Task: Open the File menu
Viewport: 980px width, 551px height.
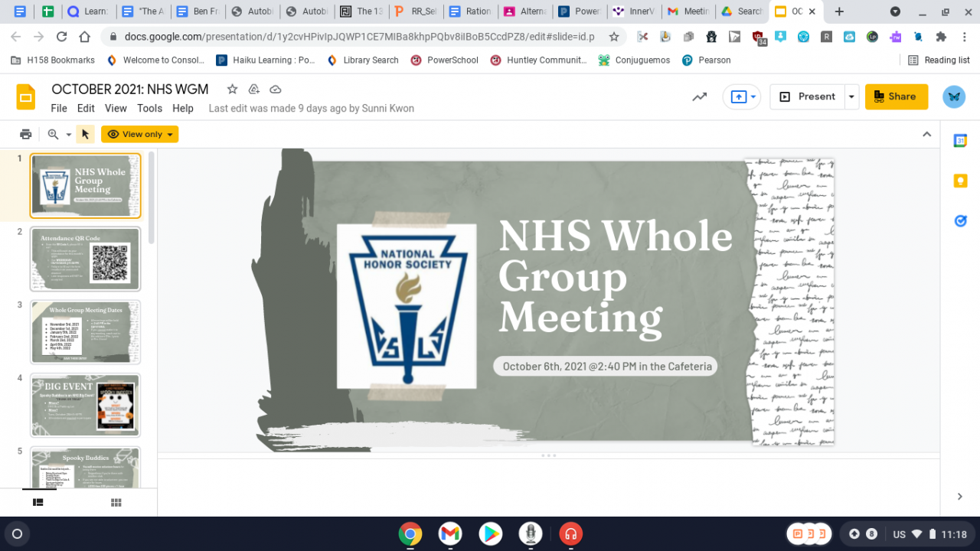Action: point(59,109)
